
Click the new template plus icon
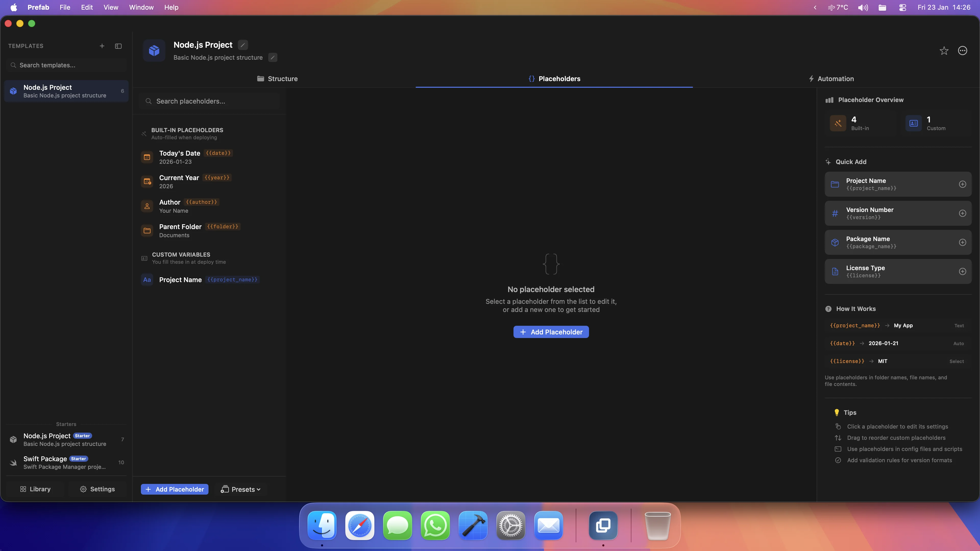pyautogui.click(x=102, y=46)
